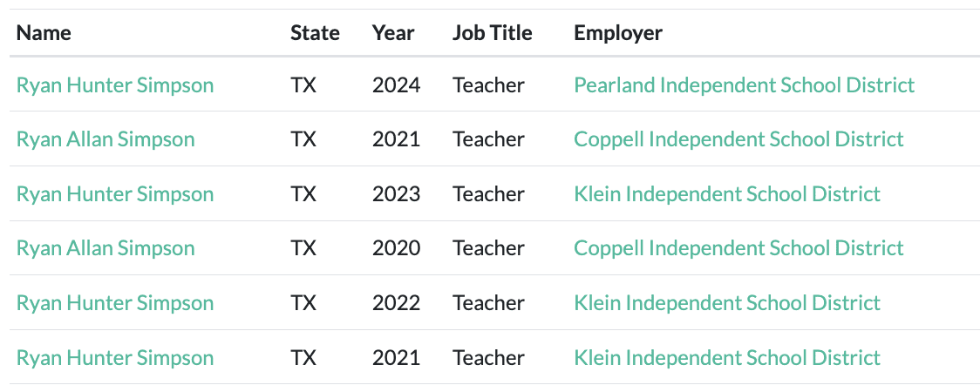Click Ryan Hunter Simpson's name in 2022 row
980x392 pixels.
click(x=115, y=303)
